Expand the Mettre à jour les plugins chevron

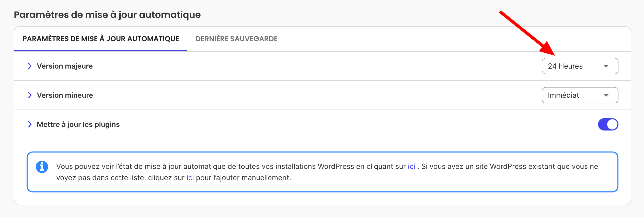[30, 124]
